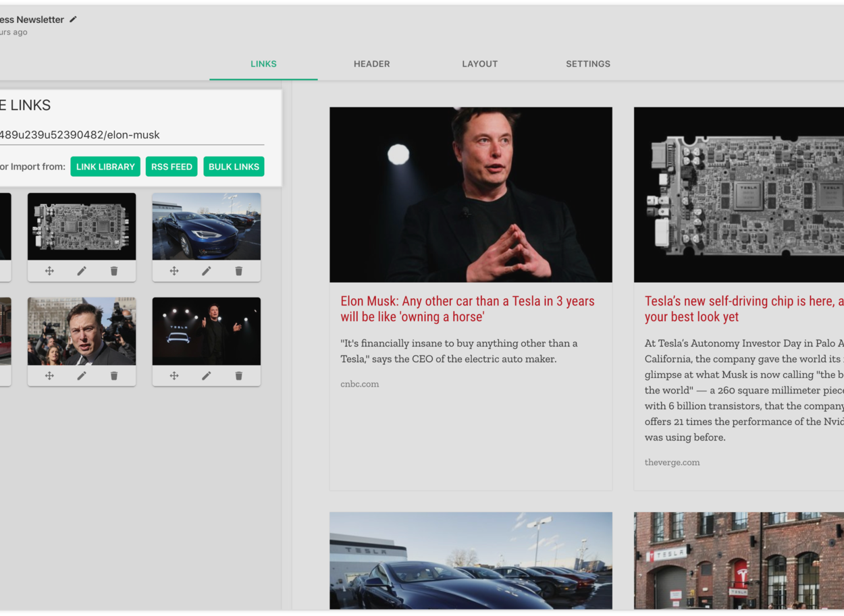Viewport: 844px width, 616px height.
Task: Click the theverge.com source text
Action: point(672,462)
